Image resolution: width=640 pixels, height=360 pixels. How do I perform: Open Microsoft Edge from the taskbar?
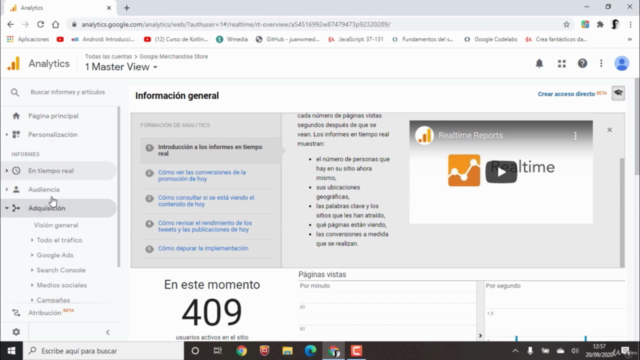310,351
